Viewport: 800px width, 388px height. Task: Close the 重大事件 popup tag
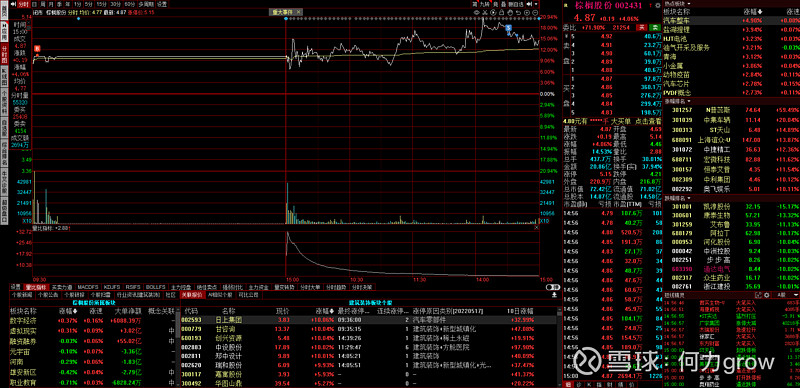tap(298, 11)
